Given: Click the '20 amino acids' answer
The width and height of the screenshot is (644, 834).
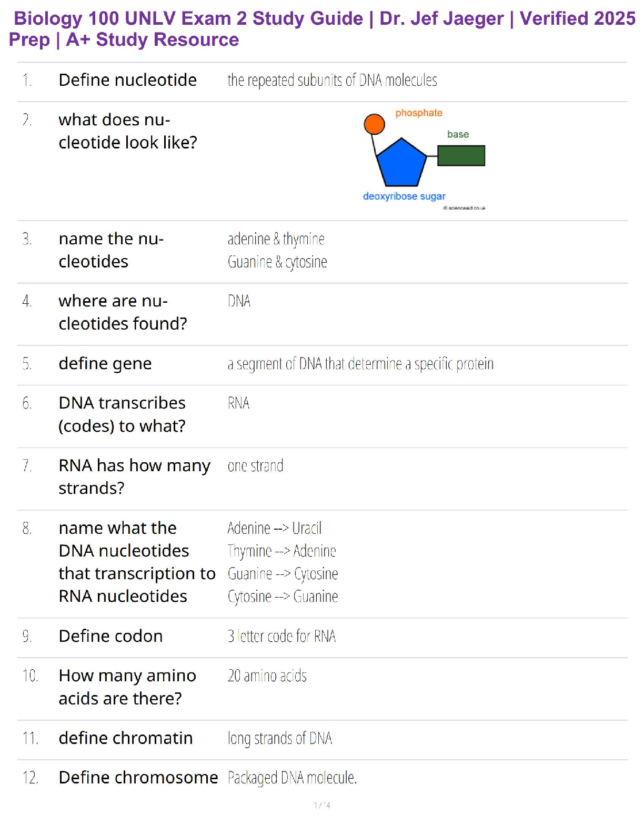Looking at the screenshot, I should pos(267,676).
